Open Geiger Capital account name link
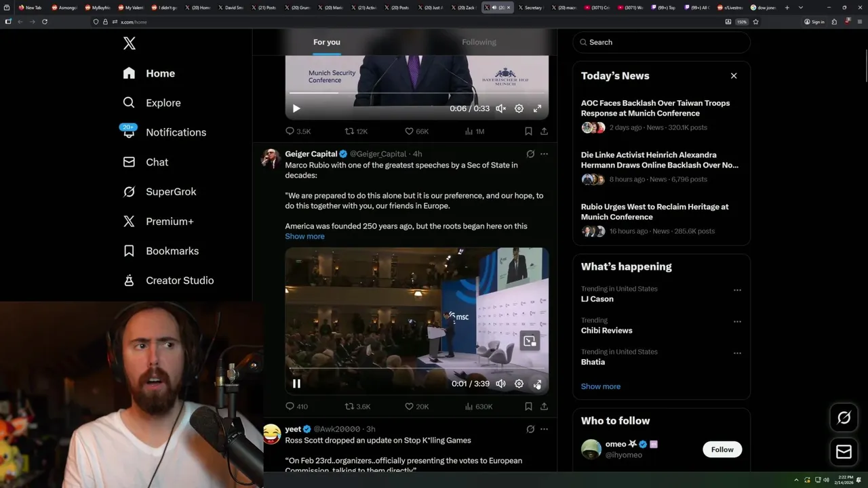 coord(311,154)
